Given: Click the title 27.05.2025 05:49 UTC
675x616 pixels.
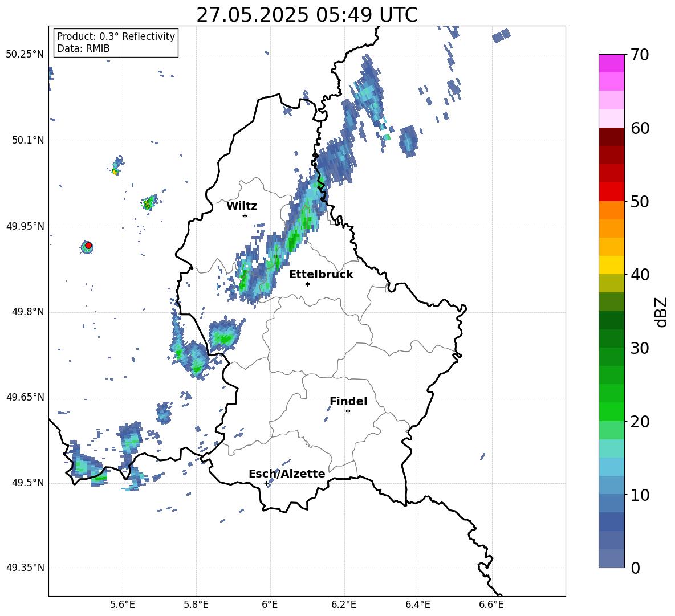Looking at the screenshot, I should tap(307, 15).
